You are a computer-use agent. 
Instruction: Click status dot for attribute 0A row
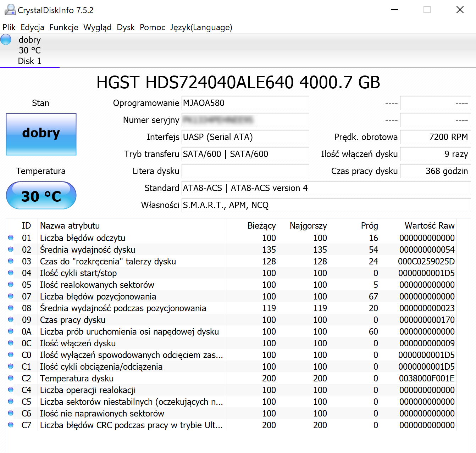(x=11, y=331)
